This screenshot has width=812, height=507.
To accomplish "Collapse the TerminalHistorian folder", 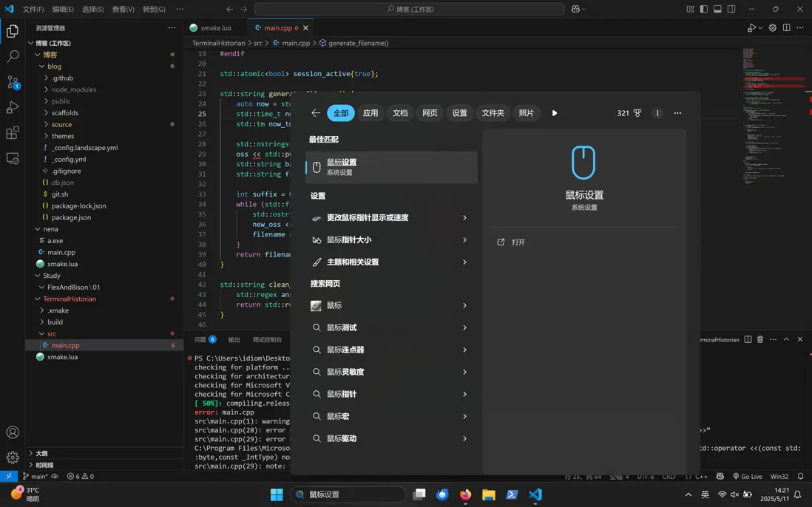I will pyautogui.click(x=38, y=299).
